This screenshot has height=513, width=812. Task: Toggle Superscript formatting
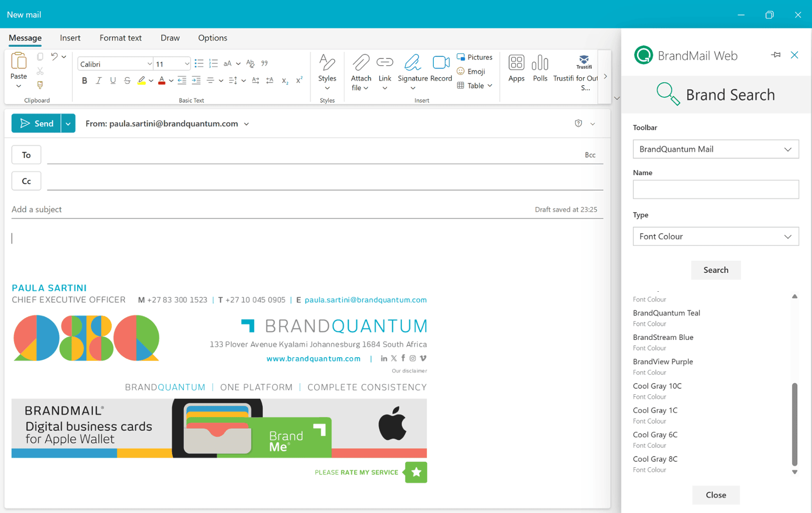(x=299, y=81)
